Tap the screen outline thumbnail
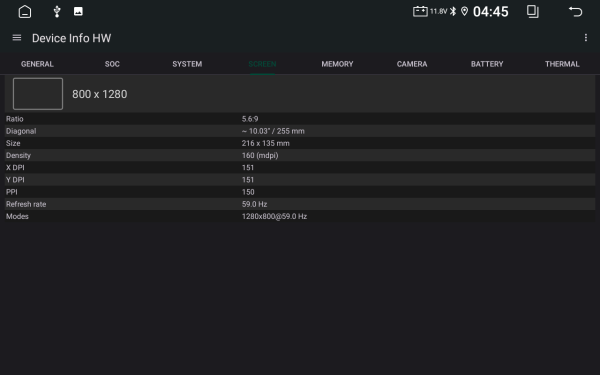 (x=38, y=94)
